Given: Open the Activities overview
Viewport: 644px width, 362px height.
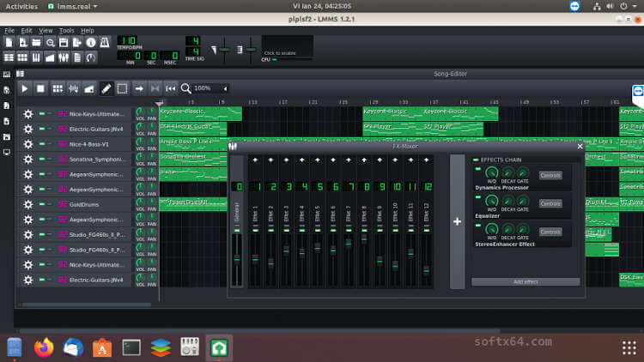Looking at the screenshot, I should (x=21, y=6).
